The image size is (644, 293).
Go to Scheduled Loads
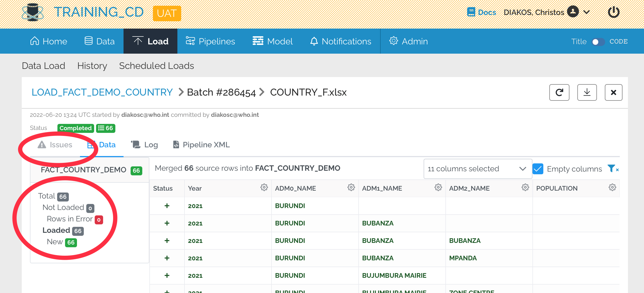coord(156,66)
